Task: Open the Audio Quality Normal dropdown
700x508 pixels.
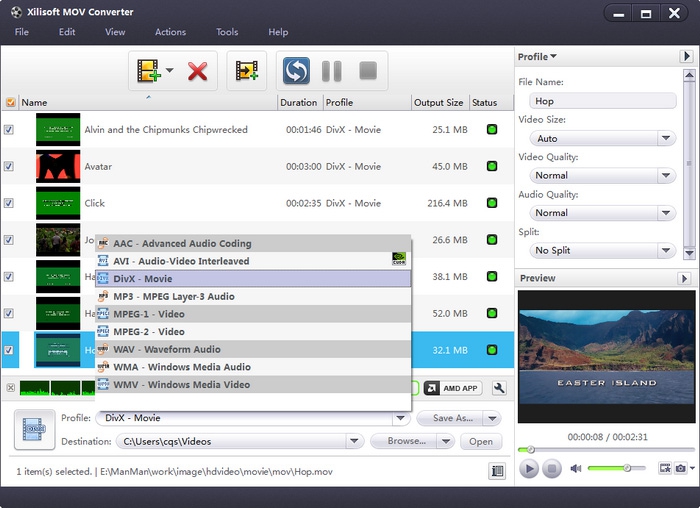Action: click(x=666, y=213)
